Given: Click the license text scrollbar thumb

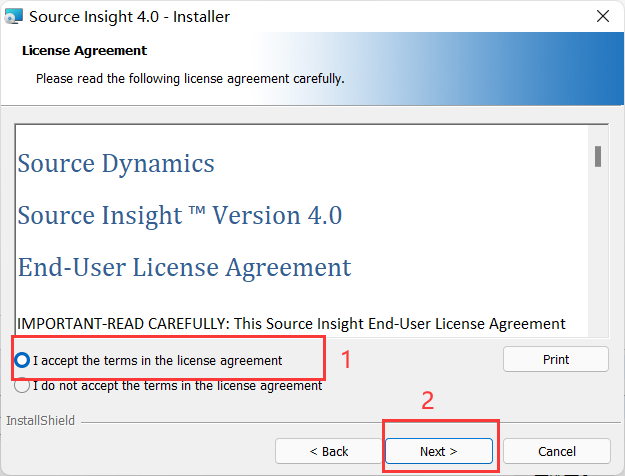Looking at the screenshot, I should (x=598, y=156).
